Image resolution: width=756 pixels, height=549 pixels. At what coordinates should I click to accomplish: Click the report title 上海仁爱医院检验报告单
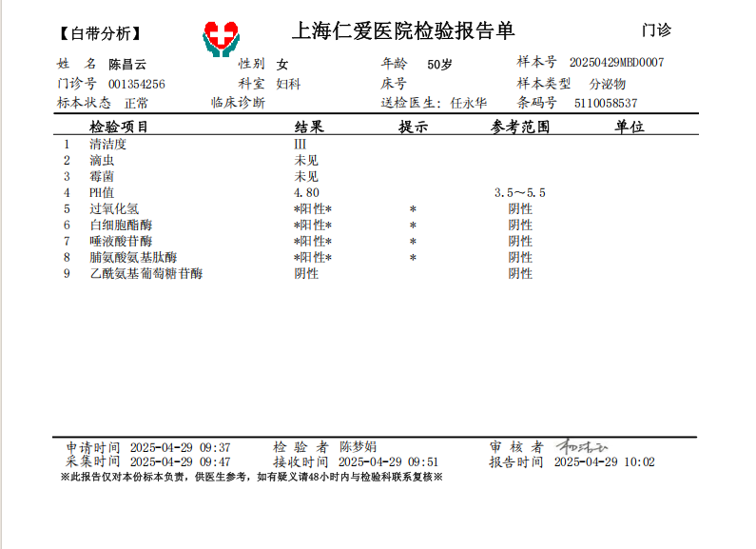(403, 30)
